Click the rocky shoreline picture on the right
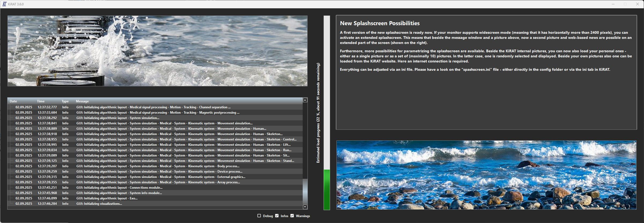 (486, 175)
